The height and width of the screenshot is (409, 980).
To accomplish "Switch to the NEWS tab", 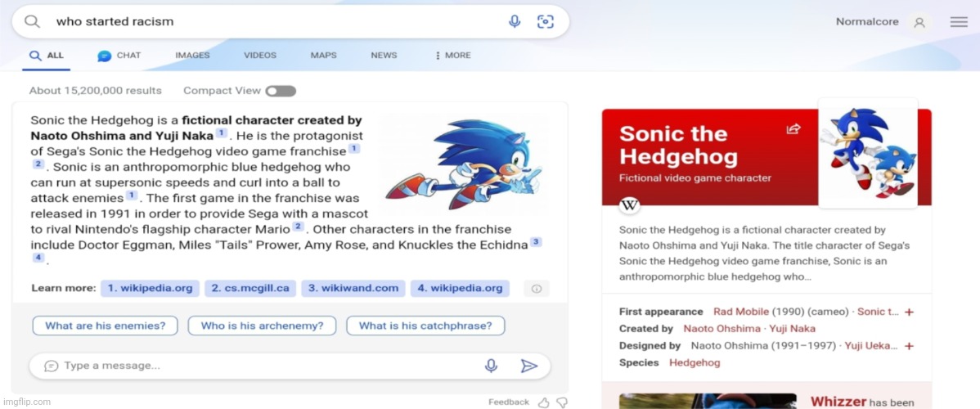I will tap(384, 55).
